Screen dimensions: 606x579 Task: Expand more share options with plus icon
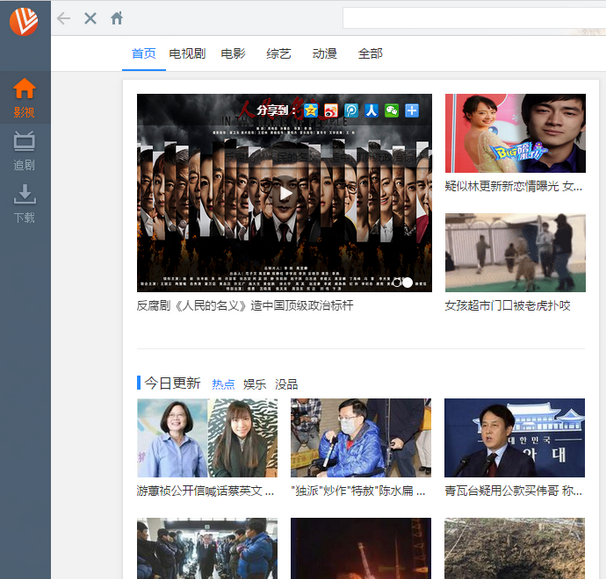tap(411, 110)
